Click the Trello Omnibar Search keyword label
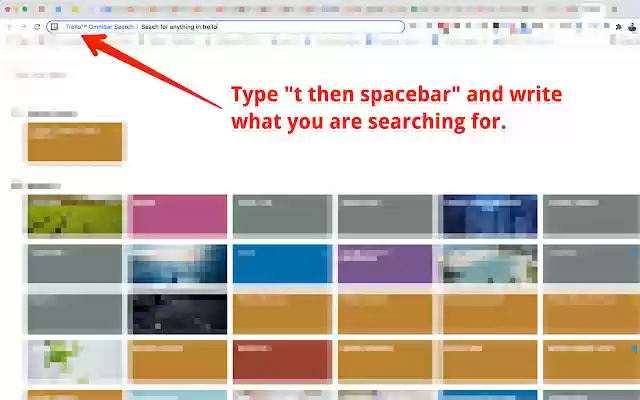The height and width of the screenshot is (400, 640). pos(100,27)
